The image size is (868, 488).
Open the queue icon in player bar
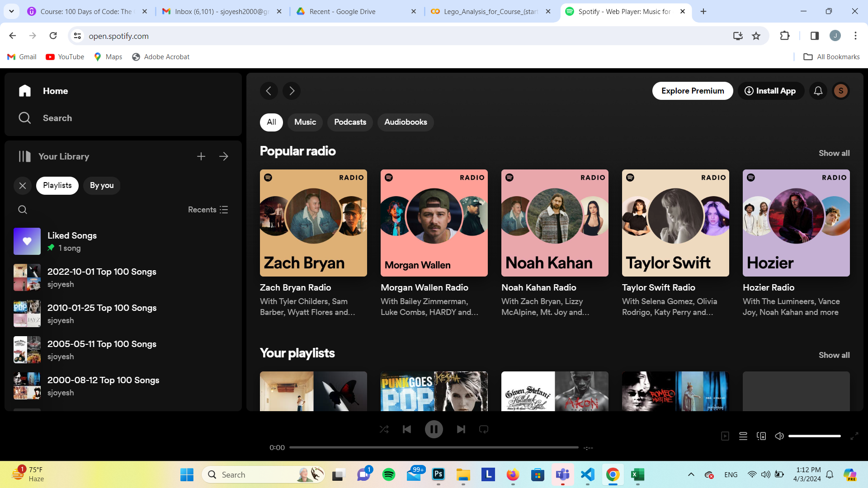[x=743, y=436]
